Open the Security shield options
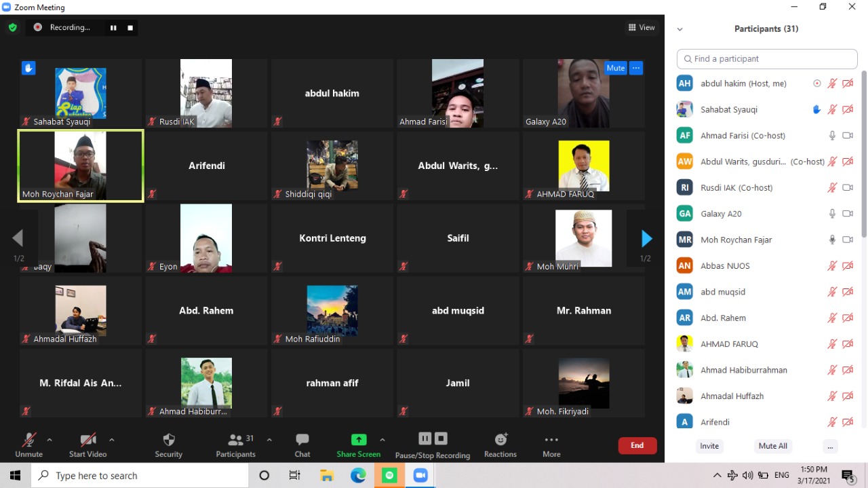Image resolution: width=868 pixels, height=488 pixels. [169, 445]
